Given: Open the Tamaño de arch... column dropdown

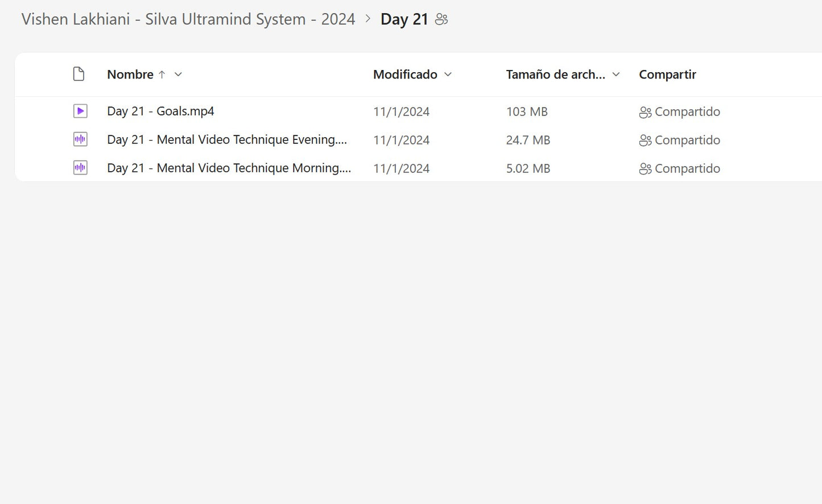Looking at the screenshot, I should [616, 75].
